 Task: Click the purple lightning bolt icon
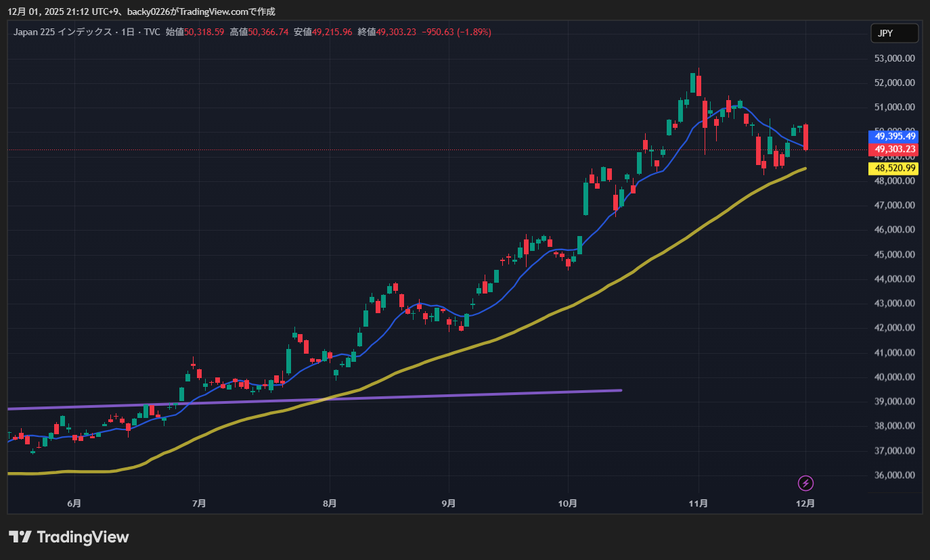805,483
